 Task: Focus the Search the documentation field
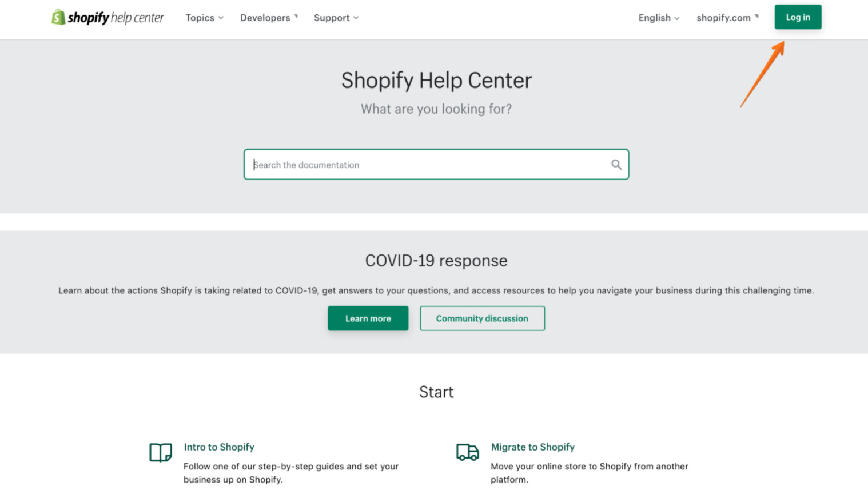pyautogui.click(x=436, y=165)
